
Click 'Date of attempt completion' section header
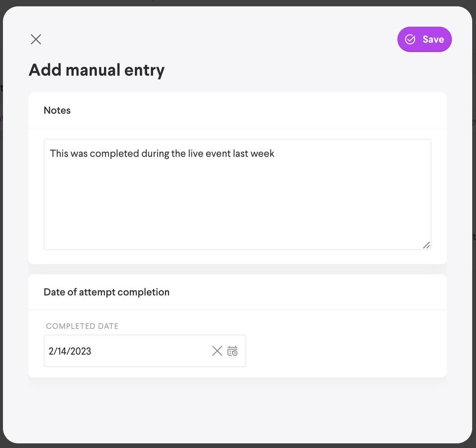(107, 292)
